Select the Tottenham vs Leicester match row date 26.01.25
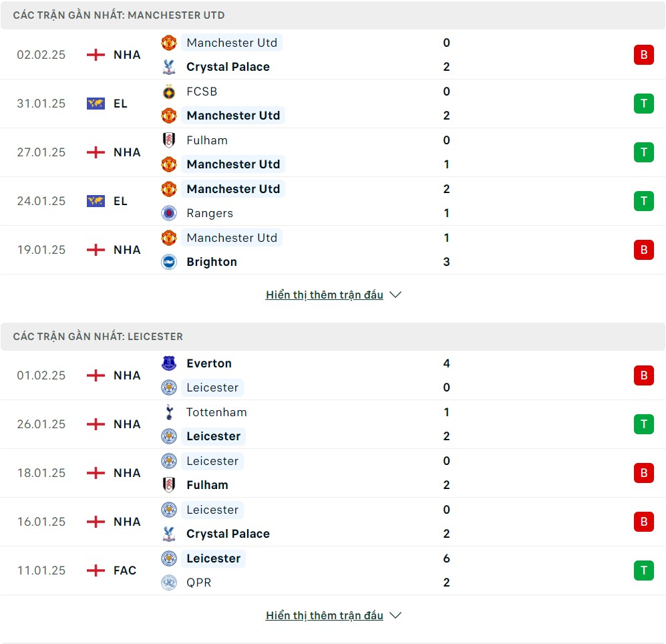Image resolution: width=666 pixels, height=644 pixels. pos(41,424)
